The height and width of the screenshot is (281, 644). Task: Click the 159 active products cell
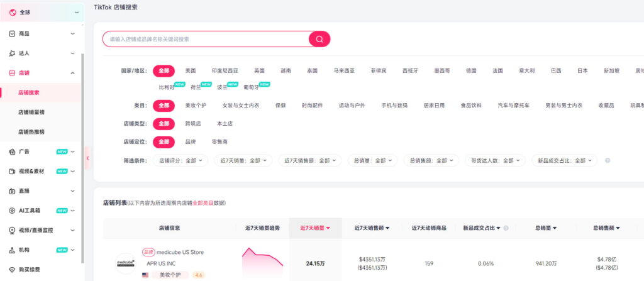coord(429,264)
